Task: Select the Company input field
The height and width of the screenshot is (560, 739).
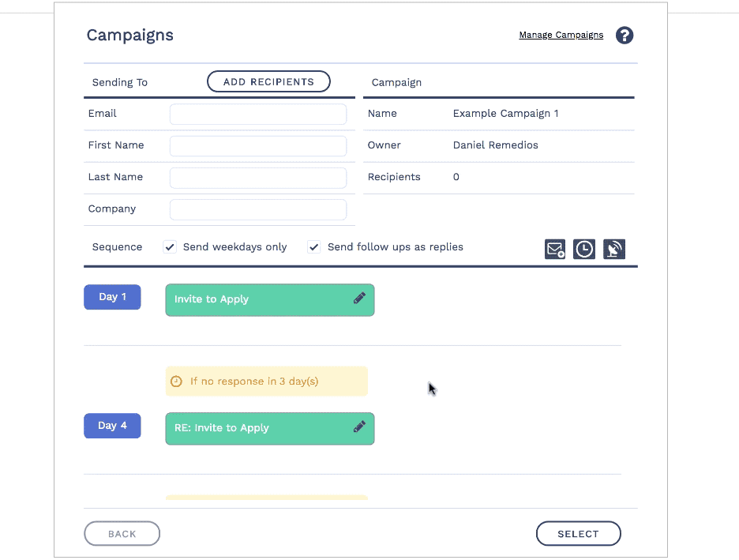Action: (257, 209)
